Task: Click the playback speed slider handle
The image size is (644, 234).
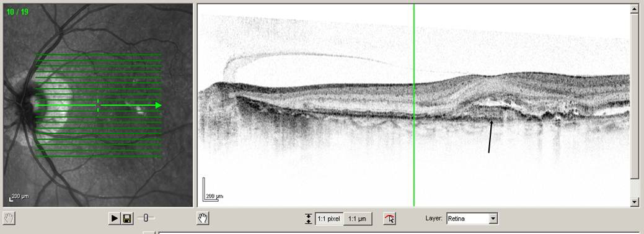Action: click(x=146, y=218)
